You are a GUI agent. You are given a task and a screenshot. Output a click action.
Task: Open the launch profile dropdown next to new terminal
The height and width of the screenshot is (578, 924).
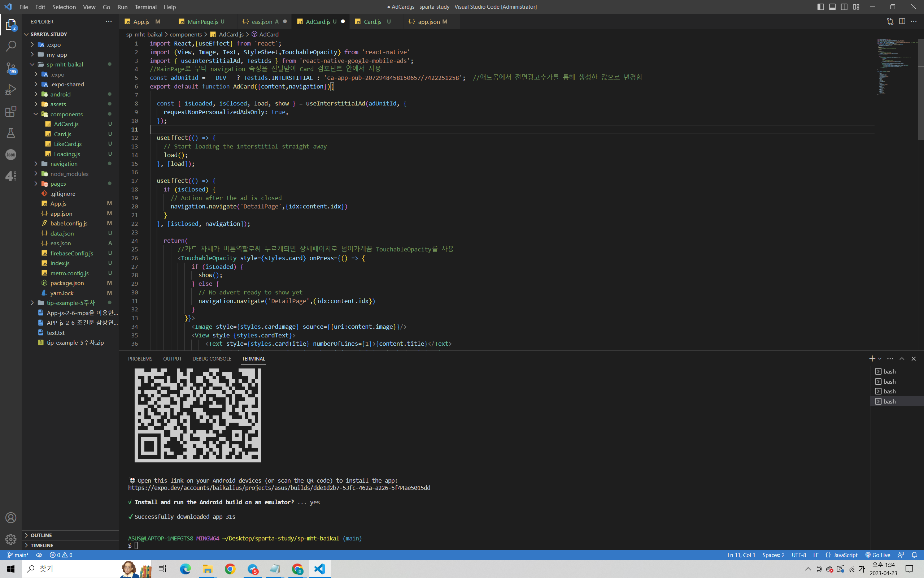[880, 359]
